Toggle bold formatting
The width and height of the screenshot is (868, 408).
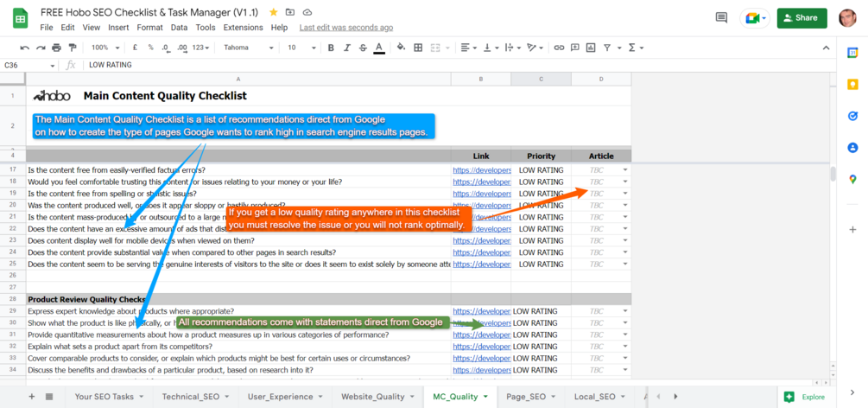[331, 48]
